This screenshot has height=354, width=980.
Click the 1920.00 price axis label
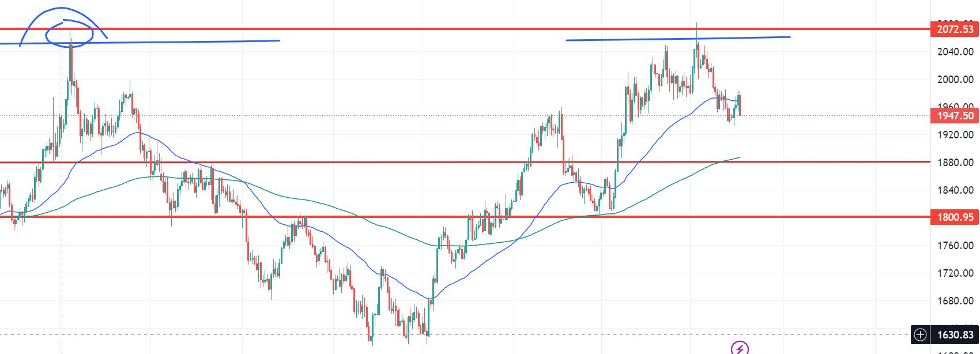[x=955, y=135]
